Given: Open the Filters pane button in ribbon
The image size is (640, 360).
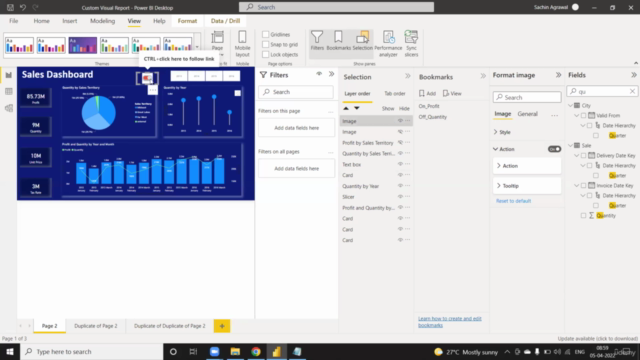Looking at the screenshot, I should point(317,40).
